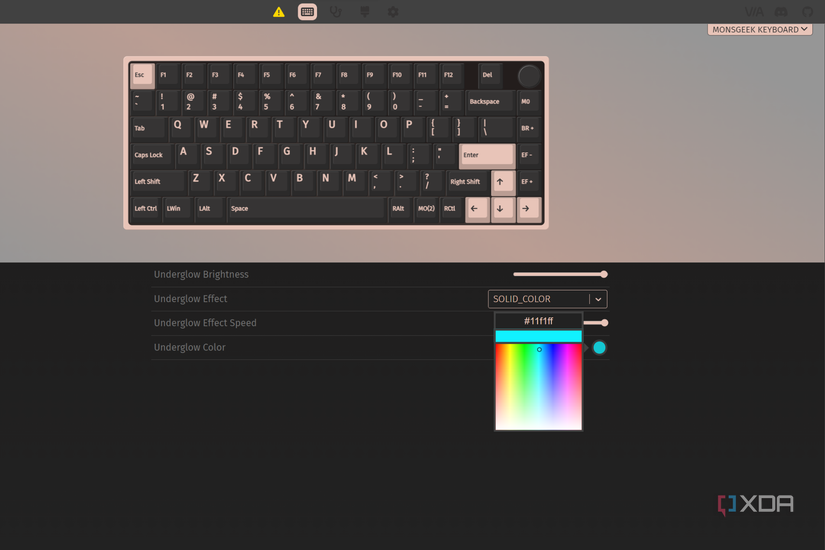This screenshot has height=550, width=825.
Task: Select the EF- key
Action: point(529,156)
